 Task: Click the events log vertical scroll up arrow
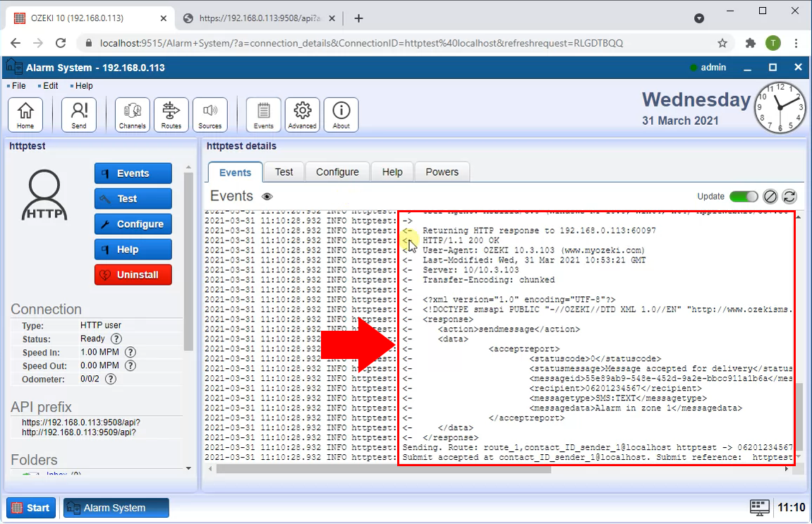pyautogui.click(x=799, y=217)
